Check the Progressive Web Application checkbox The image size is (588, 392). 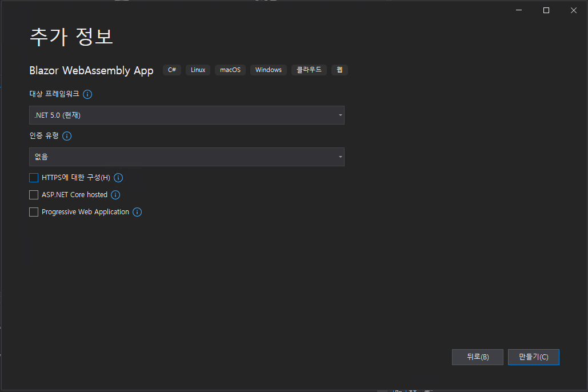(34, 212)
